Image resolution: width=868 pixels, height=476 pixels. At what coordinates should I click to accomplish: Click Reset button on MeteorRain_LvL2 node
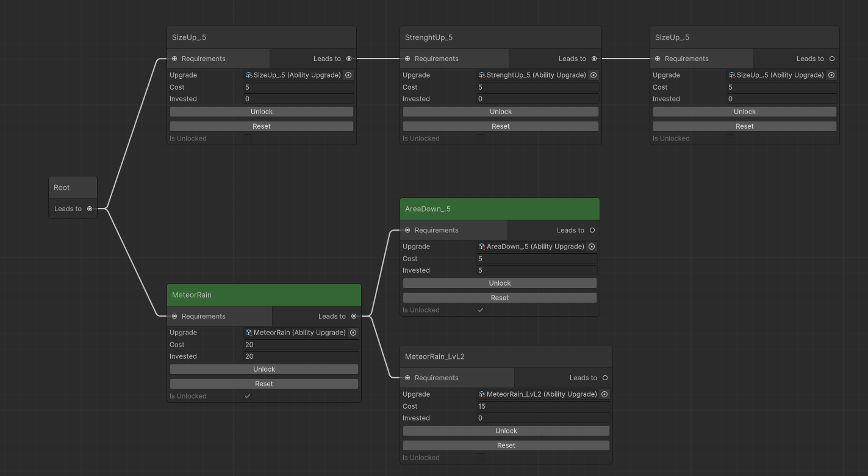click(506, 445)
